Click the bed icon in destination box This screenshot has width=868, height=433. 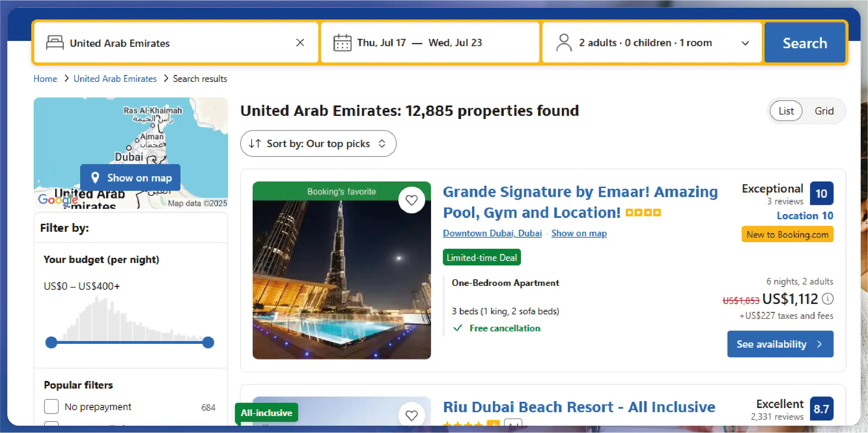[x=55, y=43]
